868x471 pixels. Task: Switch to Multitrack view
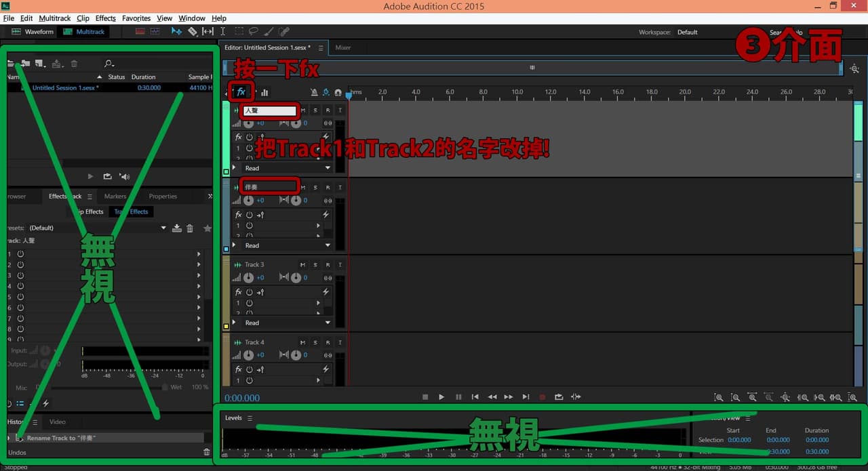84,31
